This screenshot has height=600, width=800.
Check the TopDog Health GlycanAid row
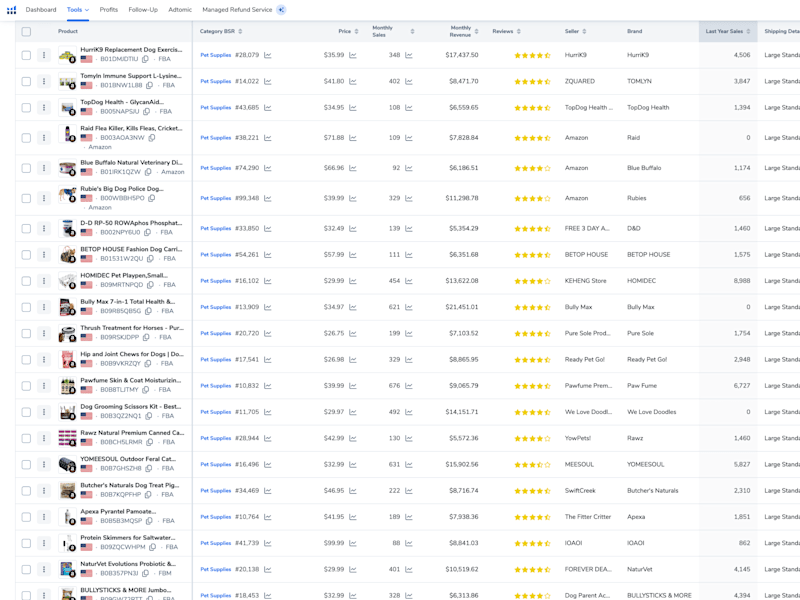[26, 108]
